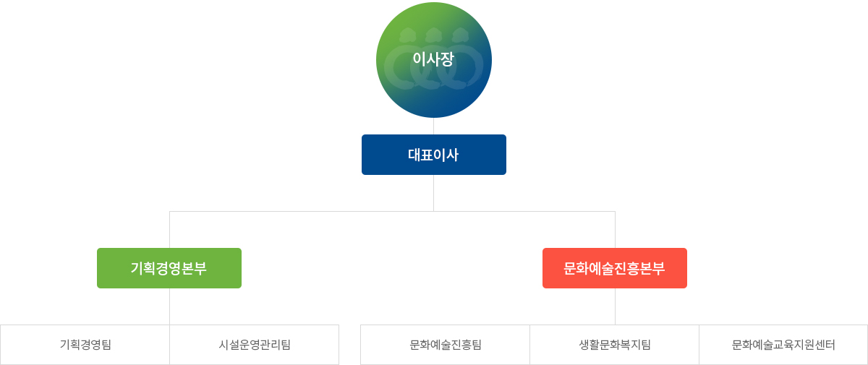This screenshot has height=365, width=868.
Task: Choose the 생활문화복지팀 cell
Action: 615,345
